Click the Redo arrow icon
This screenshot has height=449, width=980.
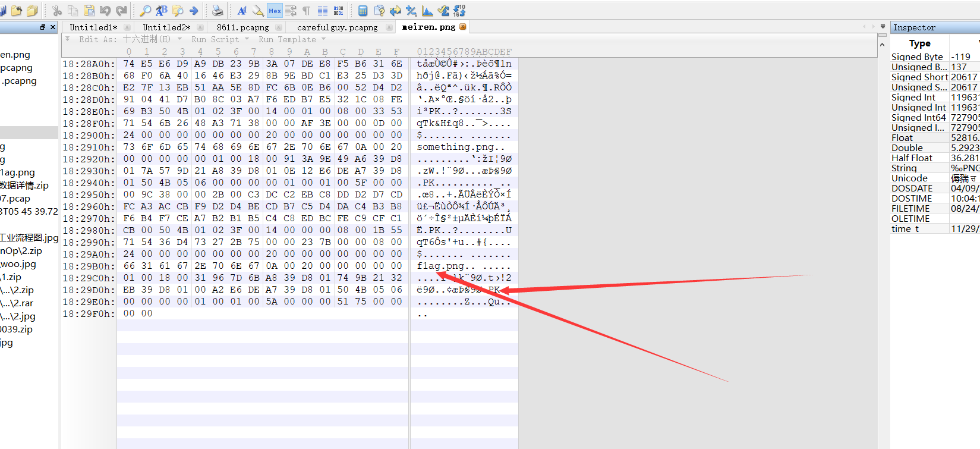[121, 11]
